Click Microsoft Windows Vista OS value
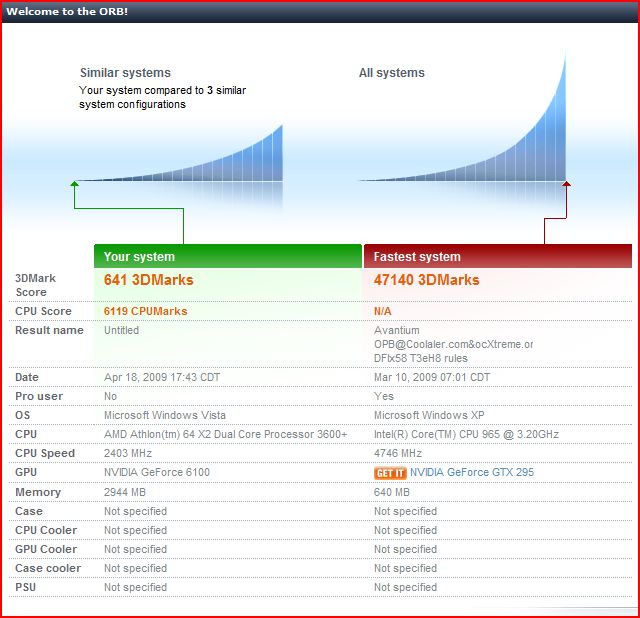Viewport: 640px width, 618px height. point(164,416)
